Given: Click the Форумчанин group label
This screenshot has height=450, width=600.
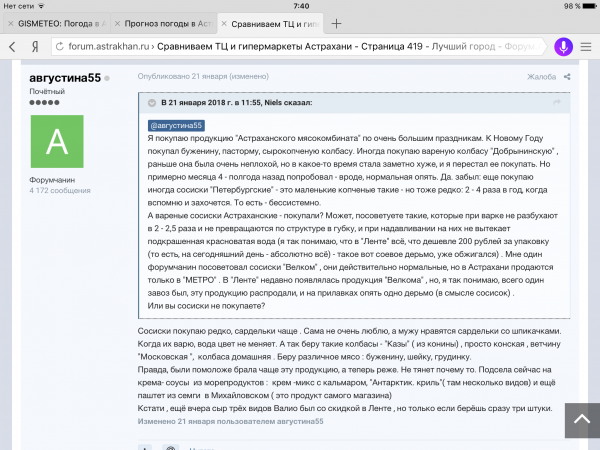Looking at the screenshot, I should 52,180.
